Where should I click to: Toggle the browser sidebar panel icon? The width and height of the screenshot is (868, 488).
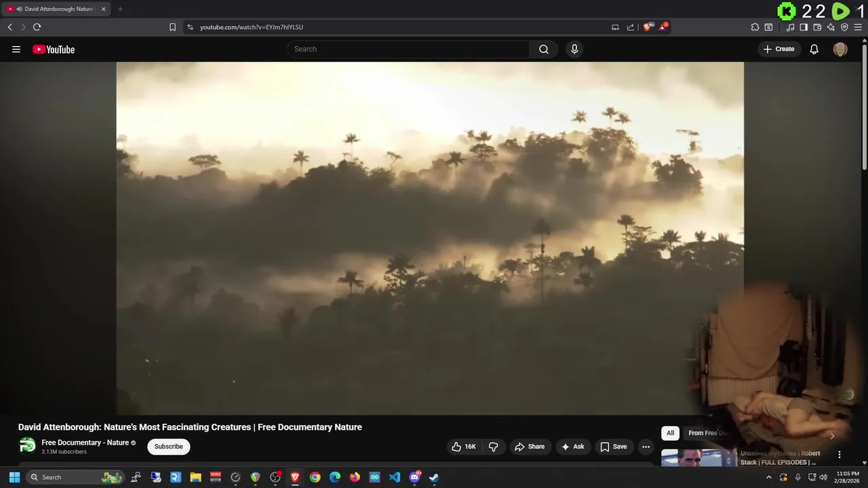(804, 27)
